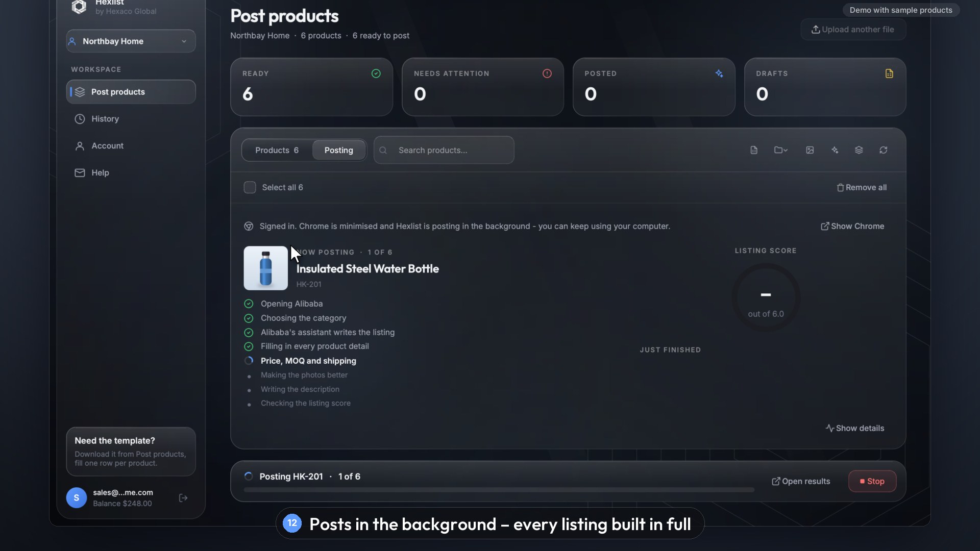Click the sign-out icon beside the account email
Screen dimensions: 980x551
click(x=183, y=498)
